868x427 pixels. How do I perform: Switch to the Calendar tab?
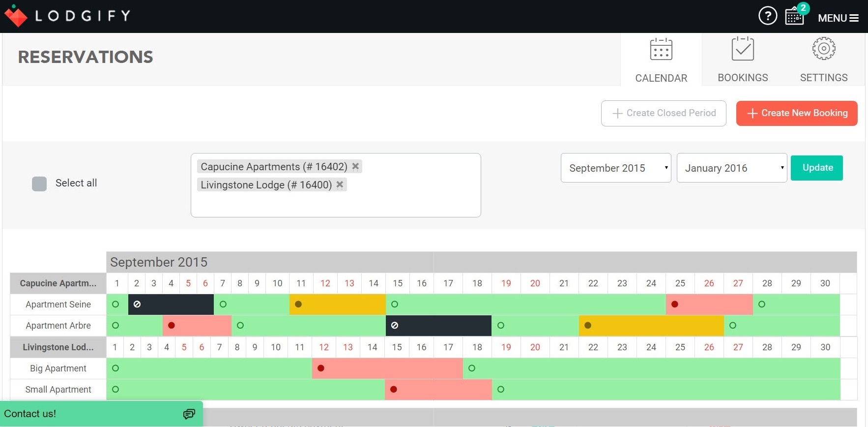661,60
